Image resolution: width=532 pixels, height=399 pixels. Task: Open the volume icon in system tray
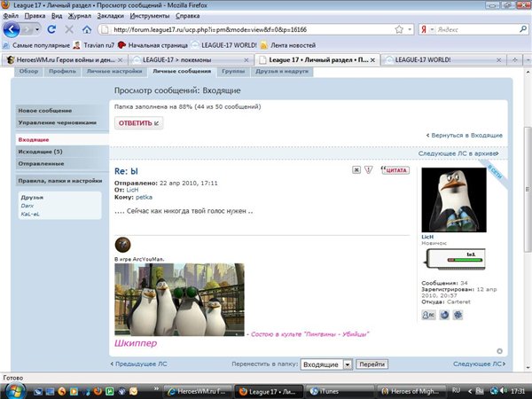pos(504,391)
